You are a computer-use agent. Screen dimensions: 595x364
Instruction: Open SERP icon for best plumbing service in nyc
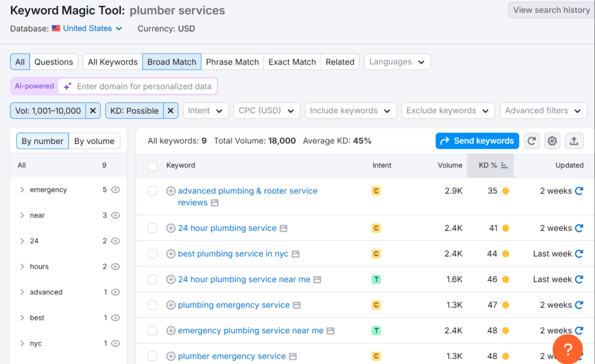(x=296, y=254)
